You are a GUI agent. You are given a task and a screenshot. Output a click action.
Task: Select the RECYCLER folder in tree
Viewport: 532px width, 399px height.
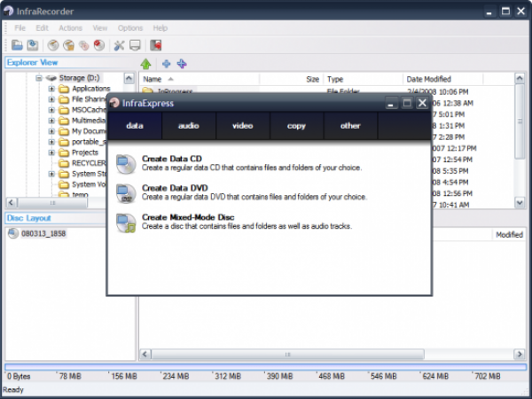82,163
